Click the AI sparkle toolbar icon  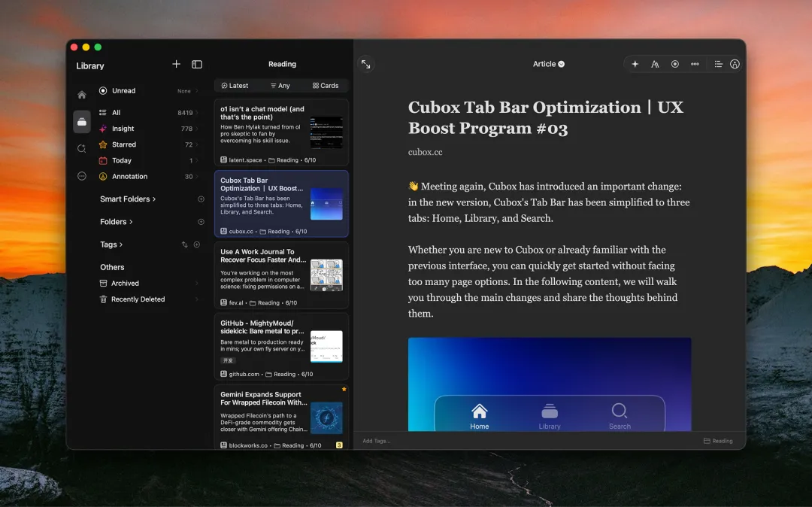tap(635, 64)
